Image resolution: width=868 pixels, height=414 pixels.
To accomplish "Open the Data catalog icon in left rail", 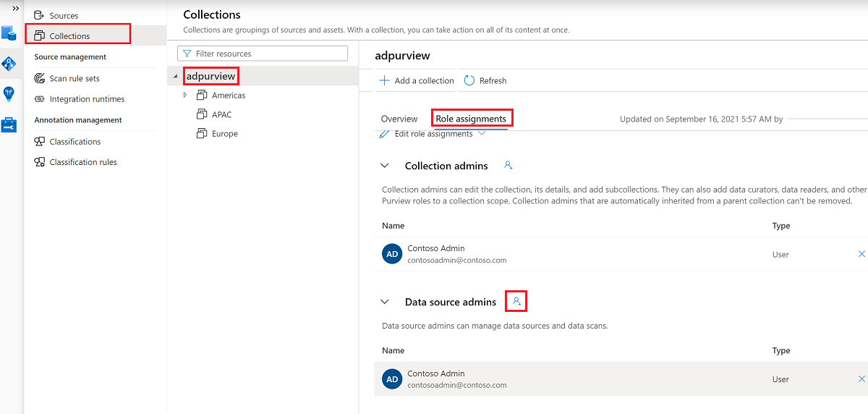I will (9, 33).
